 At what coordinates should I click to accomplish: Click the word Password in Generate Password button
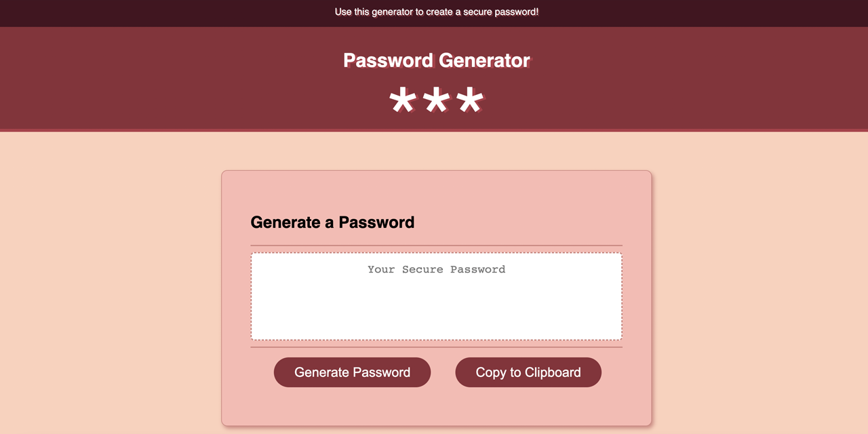click(380, 372)
